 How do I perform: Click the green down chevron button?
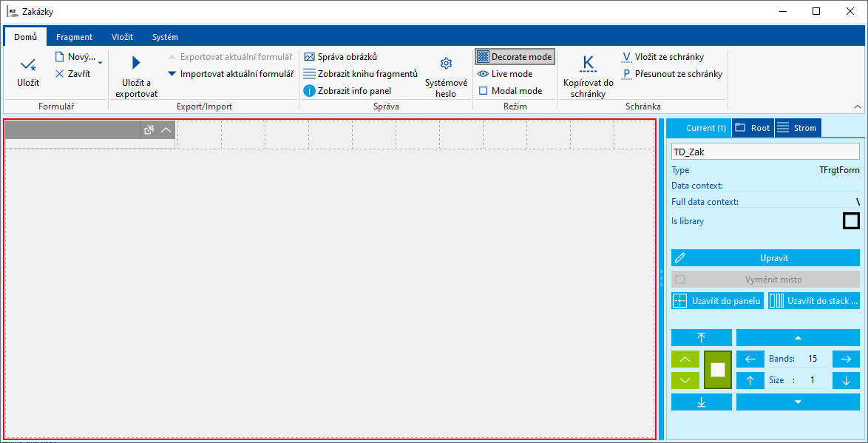pos(685,380)
